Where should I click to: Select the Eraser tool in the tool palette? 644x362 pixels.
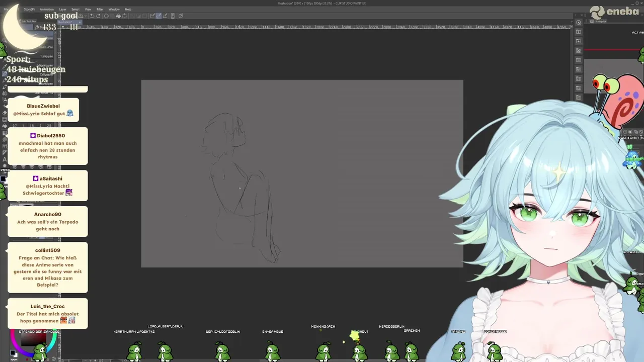point(5,113)
